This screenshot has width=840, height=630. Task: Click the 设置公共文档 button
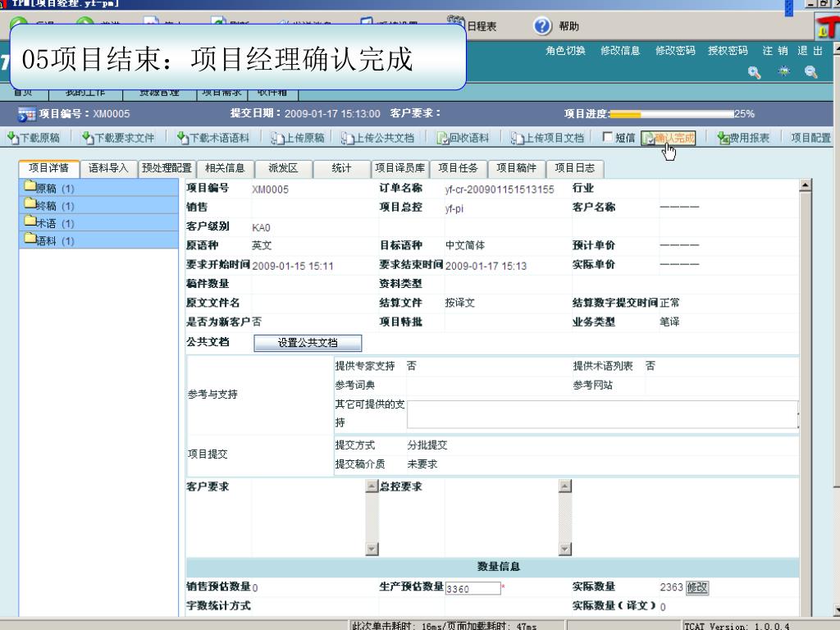[x=308, y=343]
